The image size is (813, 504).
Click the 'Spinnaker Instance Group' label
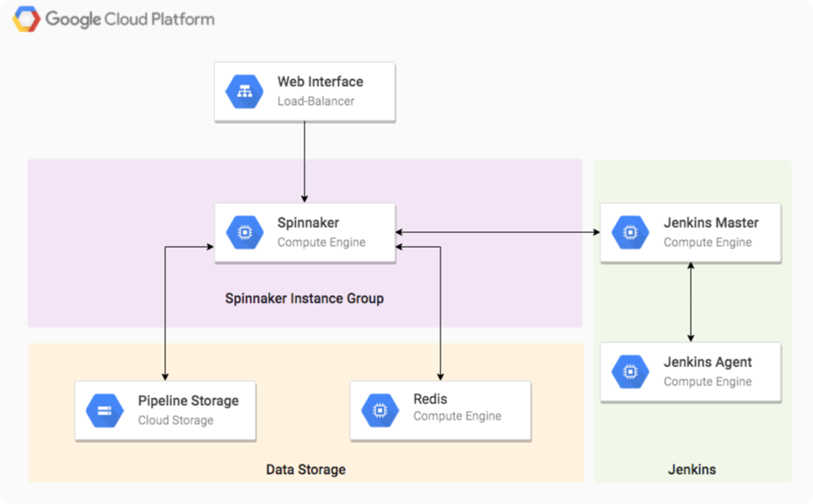(305, 298)
